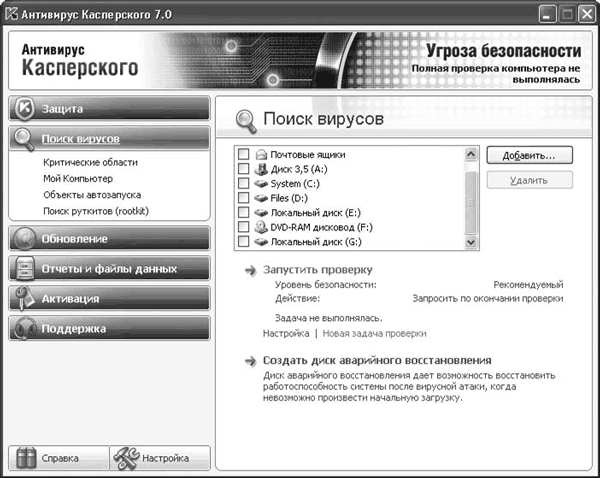600x478 pixels.
Task: Click the drive icon for Локальный диск (G:)
Action: click(x=261, y=242)
